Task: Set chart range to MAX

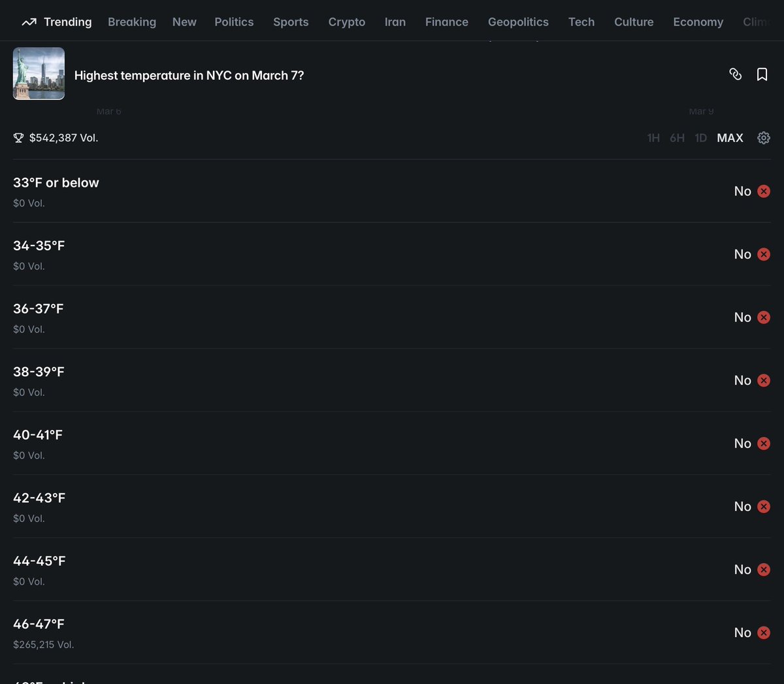Action: point(730,138)
